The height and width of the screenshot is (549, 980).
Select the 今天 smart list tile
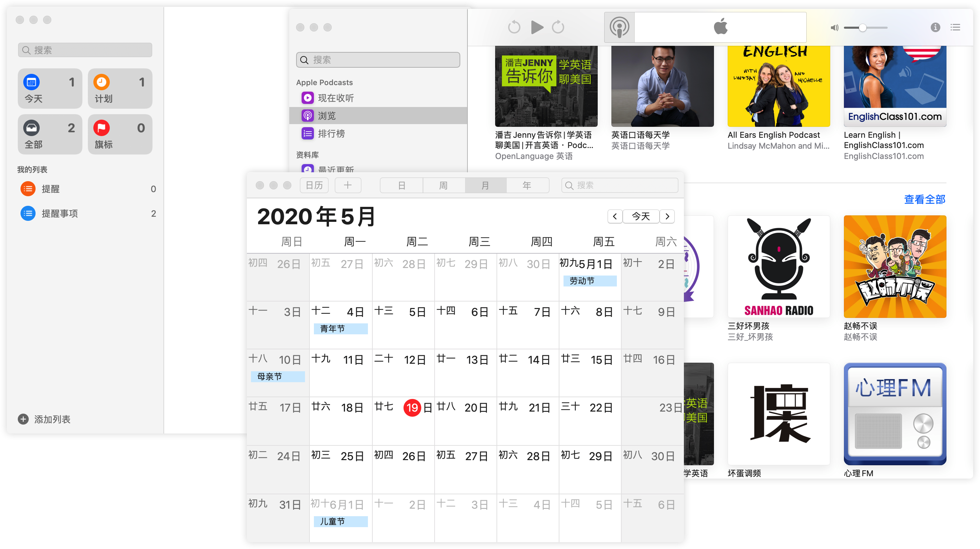coord(50,89)
